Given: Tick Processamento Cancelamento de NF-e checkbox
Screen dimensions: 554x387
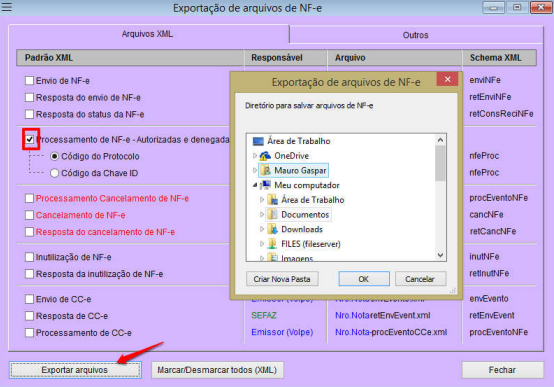Looking at the screenshot, I should tap(30, 198).
